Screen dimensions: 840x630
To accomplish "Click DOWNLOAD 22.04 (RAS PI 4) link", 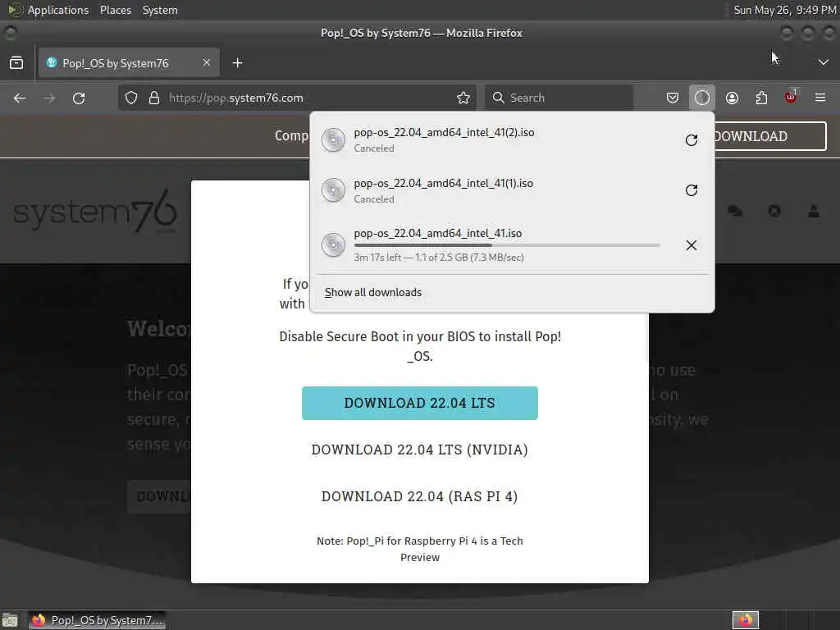I will [419, 496].
